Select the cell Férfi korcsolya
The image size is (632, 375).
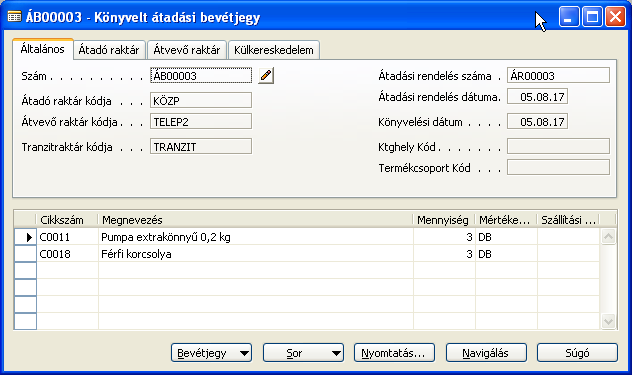256,254
